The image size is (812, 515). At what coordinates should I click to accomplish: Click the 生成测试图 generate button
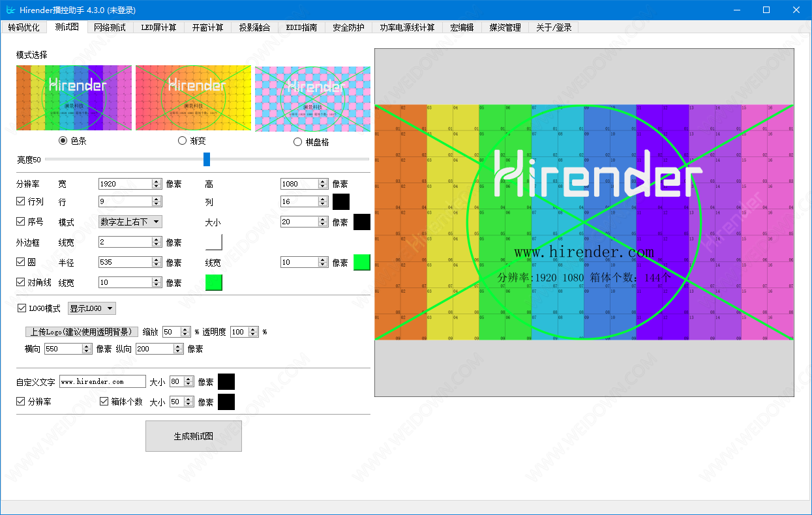pos(194,436)
